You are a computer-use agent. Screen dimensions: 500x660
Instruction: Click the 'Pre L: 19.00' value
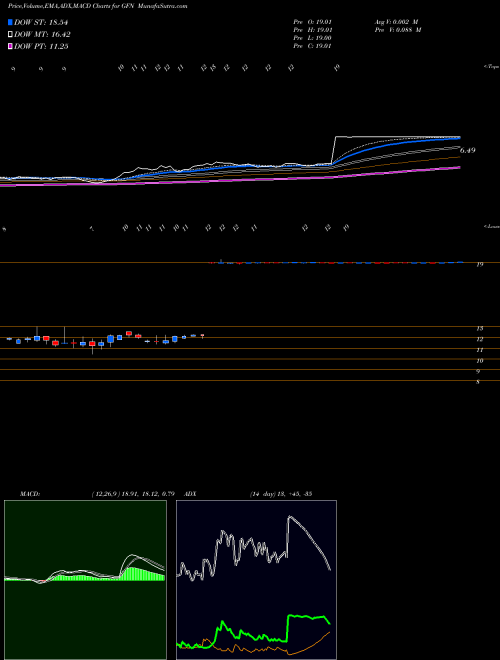(x=312, y=38)
